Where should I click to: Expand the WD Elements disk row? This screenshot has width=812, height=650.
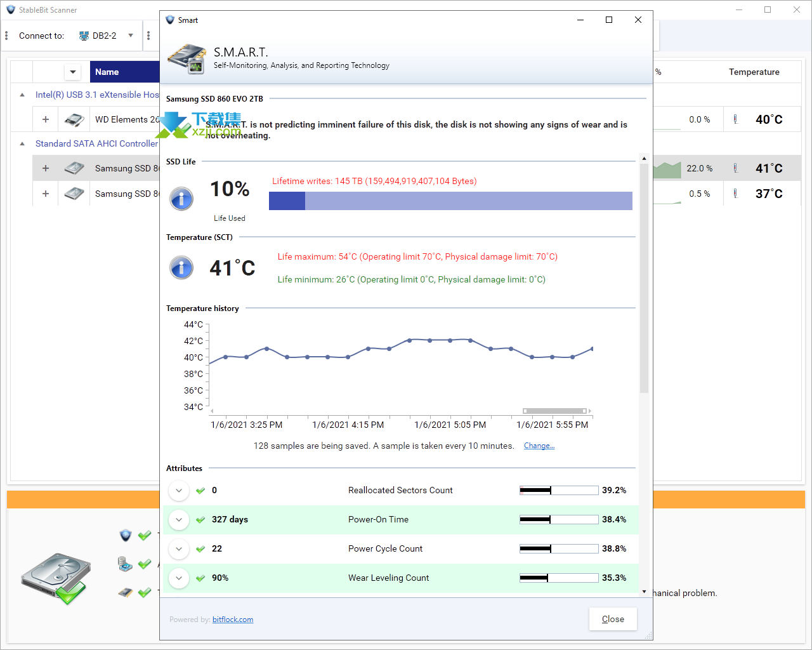click(x=46, y=119)
